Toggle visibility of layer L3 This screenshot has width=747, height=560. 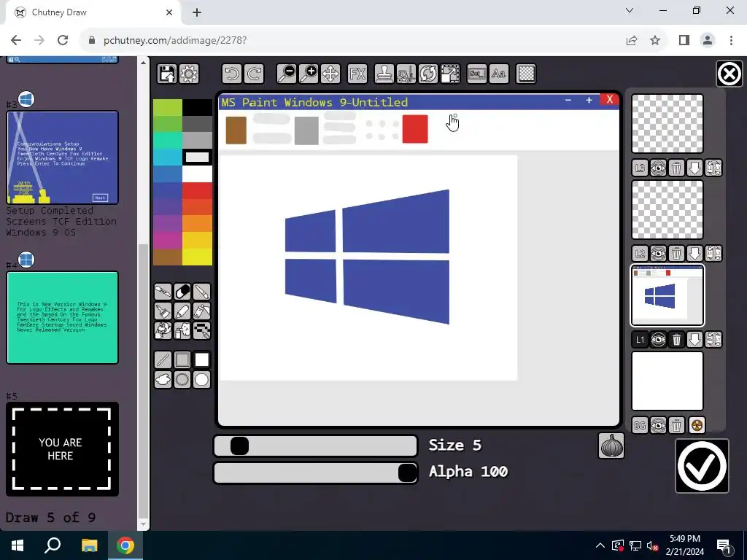point(659,168)
